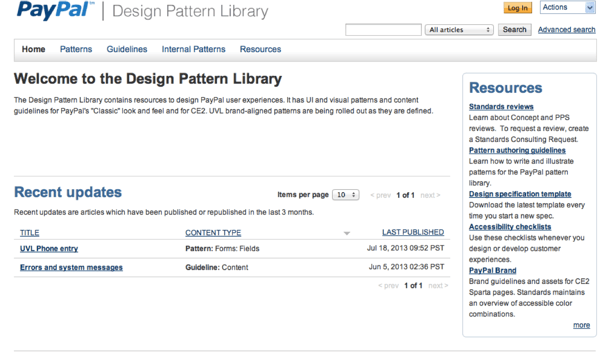Sort table by TITLE column

[x=29, y=233]
